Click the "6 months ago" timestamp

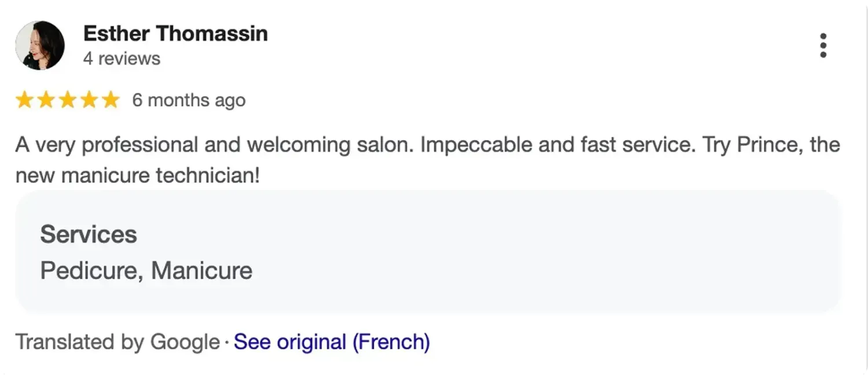tap(189, 100)
